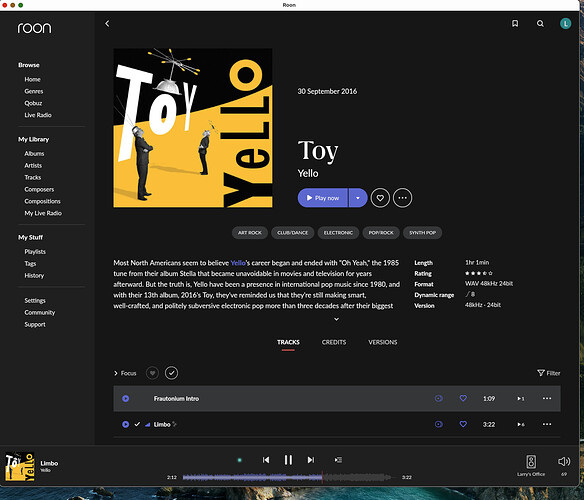Viewport: 584px width, 500px height.
Task: Go back with the left arrow
Action: tap(107, 23)
